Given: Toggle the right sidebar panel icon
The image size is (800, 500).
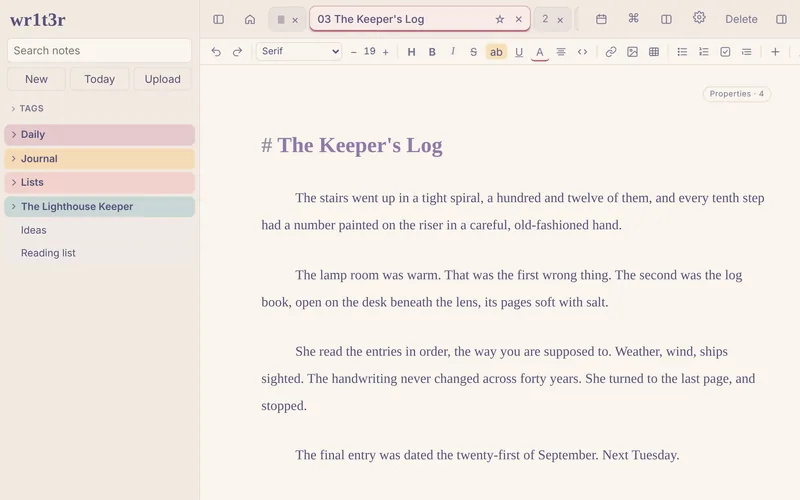Looking at the screenshot, I should point(781,19).
